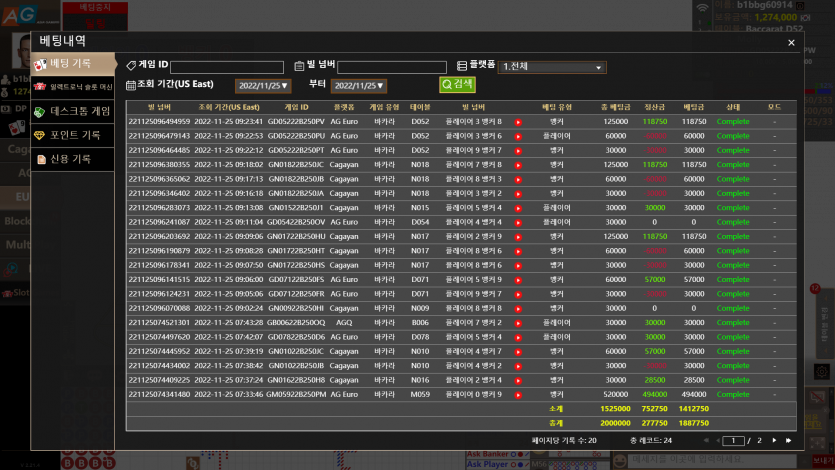
Task: Open the 포인트 기록 diamond item
Action: [73, 135]
